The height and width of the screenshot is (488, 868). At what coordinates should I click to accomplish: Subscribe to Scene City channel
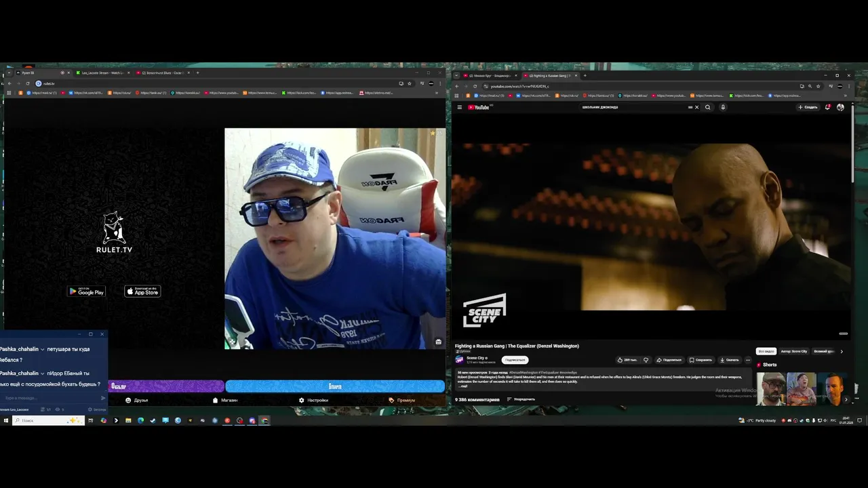[x=515, y=360]
